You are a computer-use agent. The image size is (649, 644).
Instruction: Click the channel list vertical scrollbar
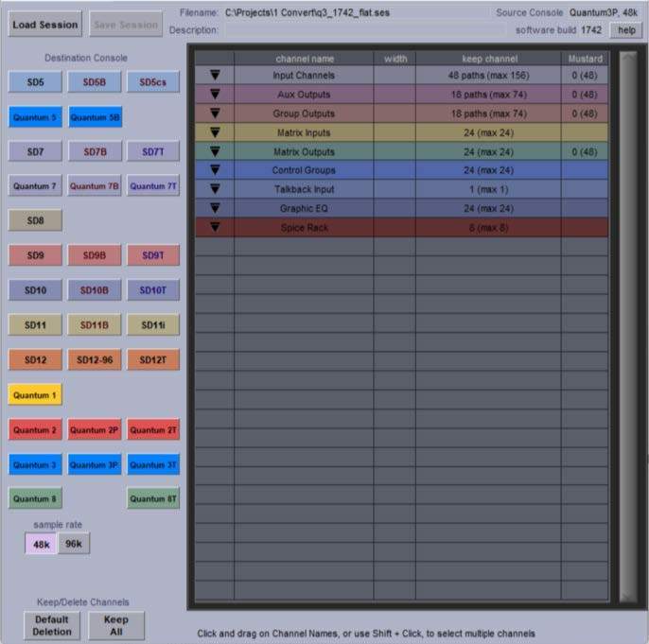coord(627,324)
